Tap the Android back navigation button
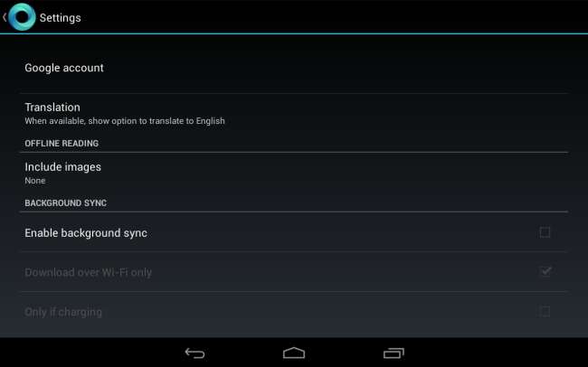Image resolution: width=588 pixels, height=367 pixels. pyautogui.click(x=194, y=353)
